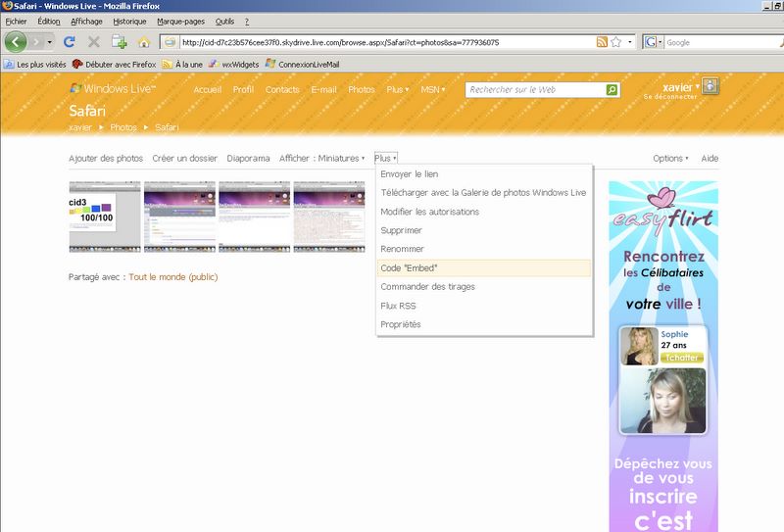Image resolution: width=784 pixels, height=532 pixels.
Task: Open a new tab with the plus page icon
Action: (x=119, y=42)
